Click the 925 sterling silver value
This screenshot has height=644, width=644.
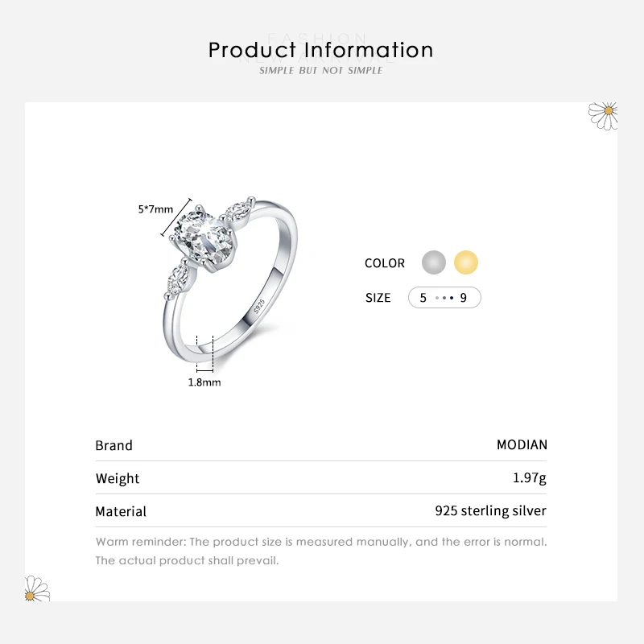(x=490, y=510)
